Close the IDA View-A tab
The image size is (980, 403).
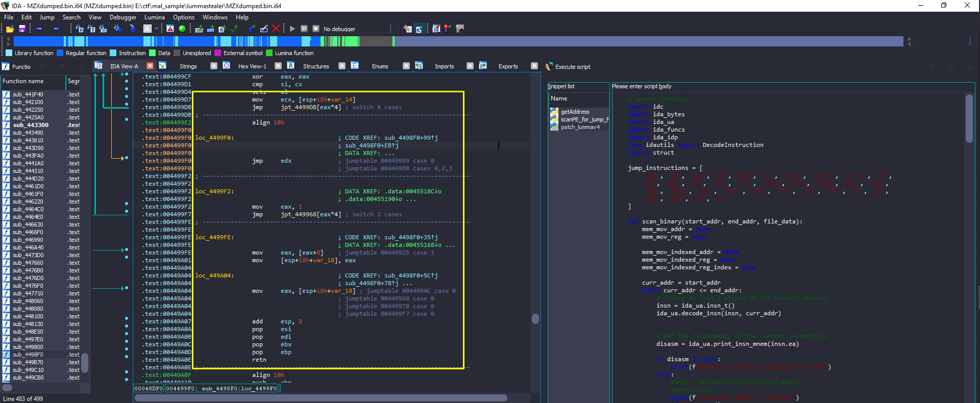[x=150, y=66]
